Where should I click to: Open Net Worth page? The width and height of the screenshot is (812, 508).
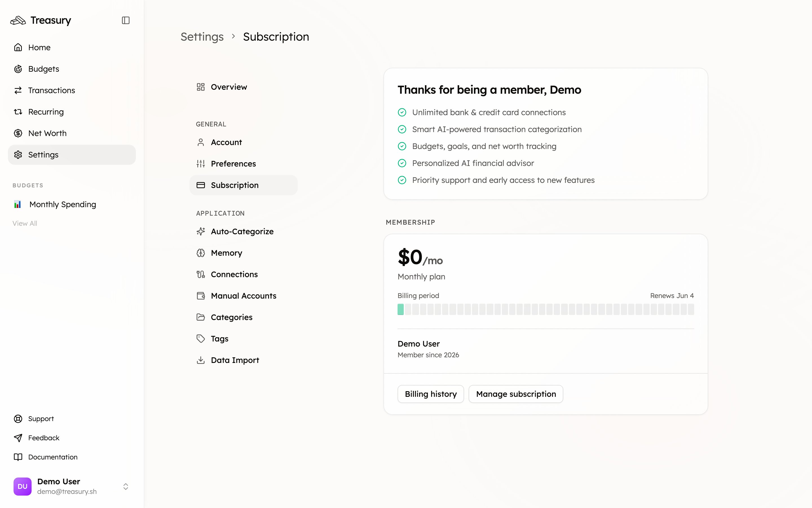pos(72,133)
